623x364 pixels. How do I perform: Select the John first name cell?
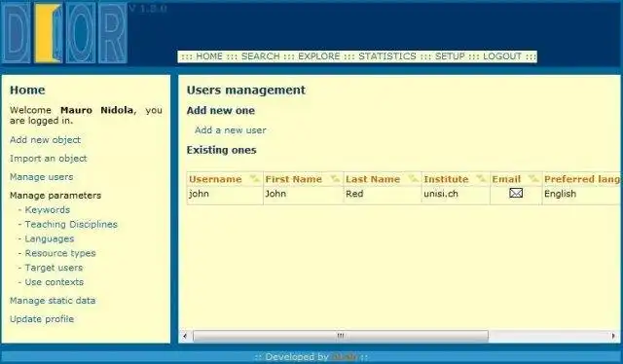tap(303, 194)
